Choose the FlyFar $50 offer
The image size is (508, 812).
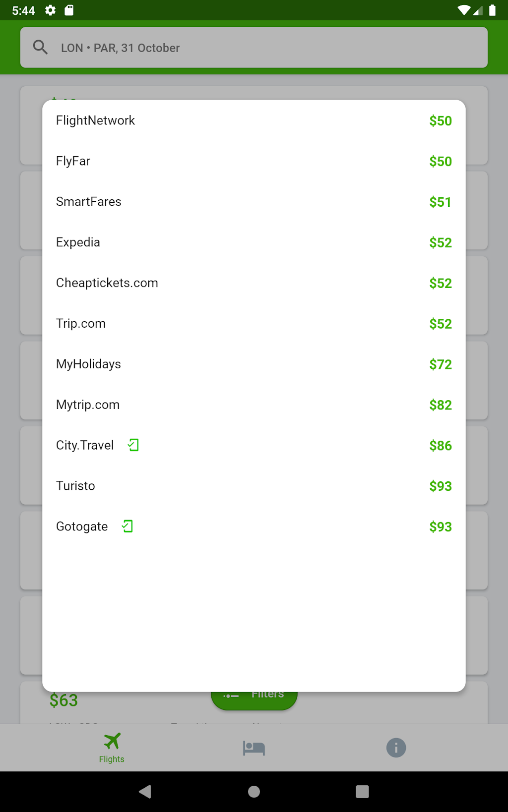click(x=254, y=161)
